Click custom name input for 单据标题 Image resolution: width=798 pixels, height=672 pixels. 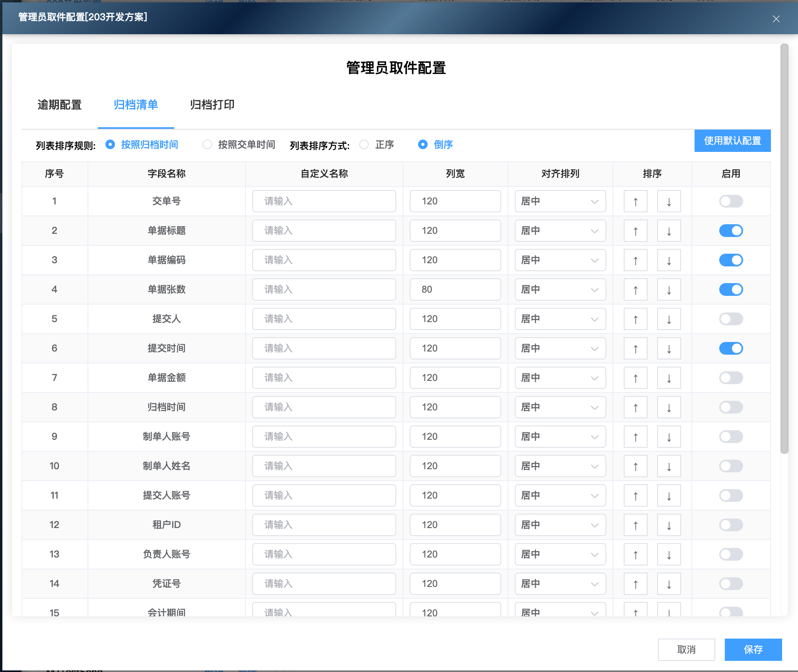click(x=324, y=231)
